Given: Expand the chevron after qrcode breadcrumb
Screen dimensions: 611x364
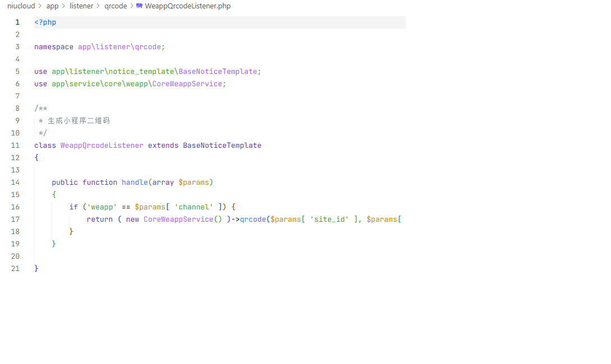Looking at the screenshot, I should (x=132, y=6).
